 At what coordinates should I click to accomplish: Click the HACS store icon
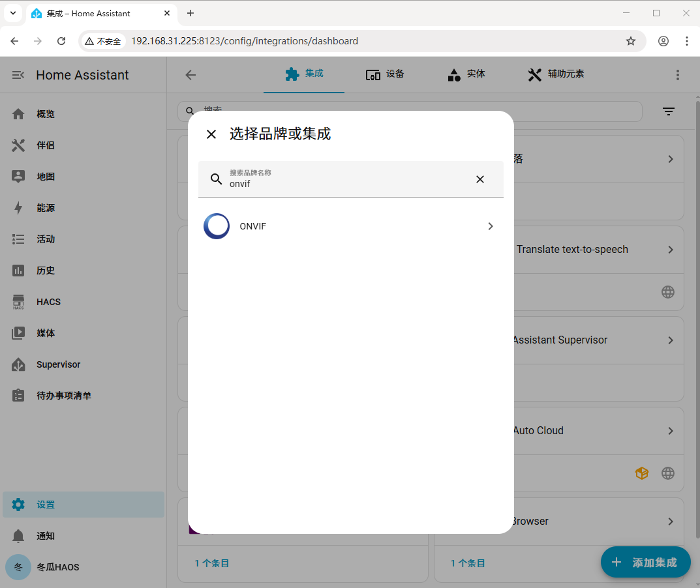coord(18,302)
